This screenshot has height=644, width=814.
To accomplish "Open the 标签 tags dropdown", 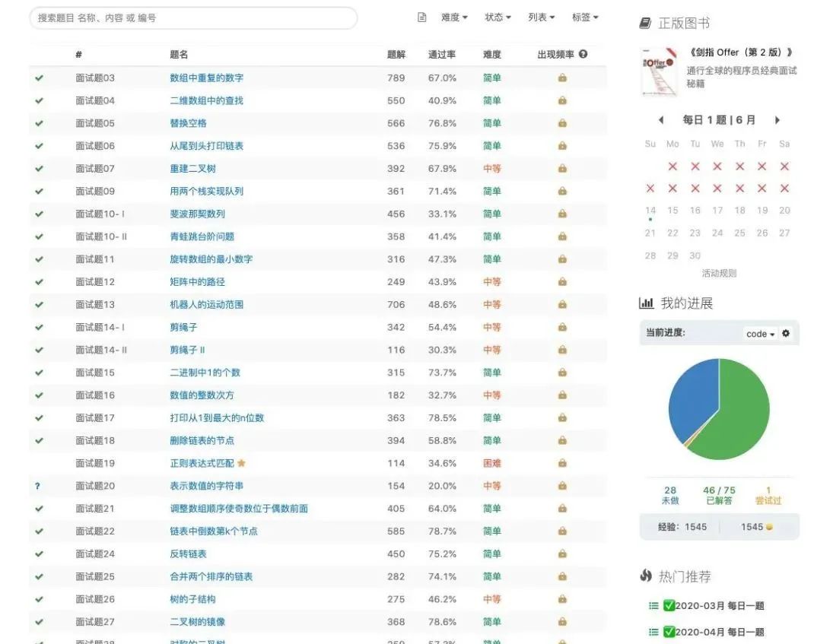I will point(585,17).
